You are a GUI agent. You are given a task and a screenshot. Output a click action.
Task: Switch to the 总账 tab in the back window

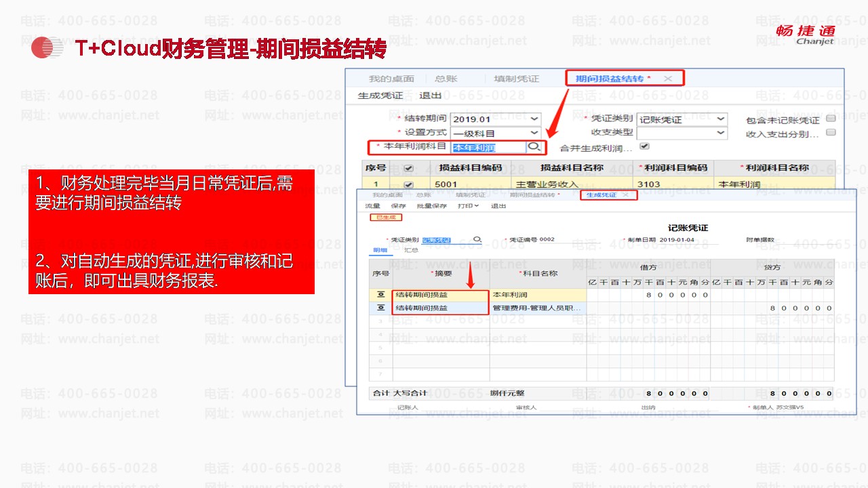coord(446,79)
